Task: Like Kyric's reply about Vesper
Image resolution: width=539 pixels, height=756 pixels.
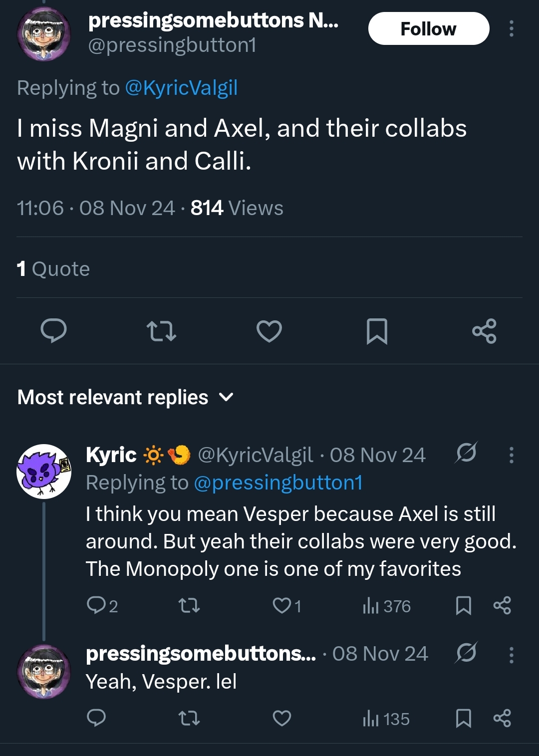Action: tap(282, 606)
